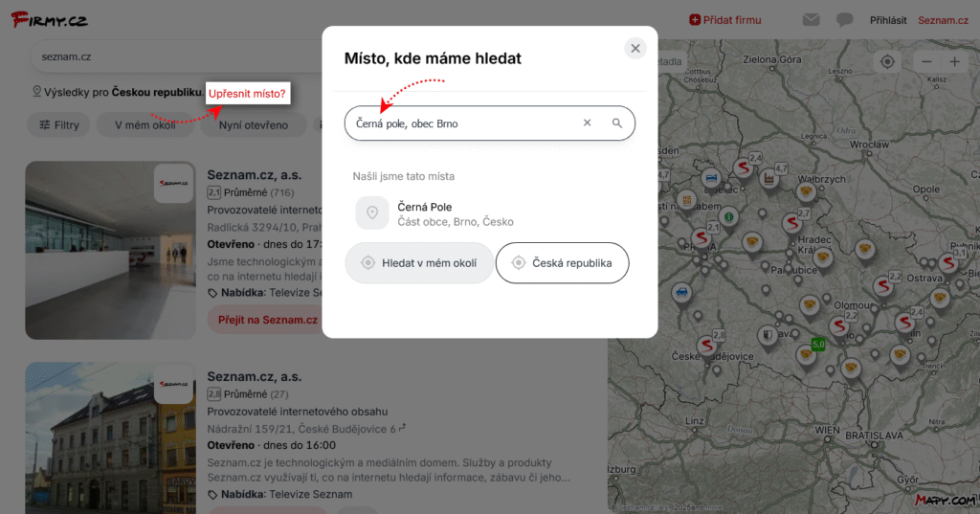Clear the location search field text
This screenshot has height=514, width=980.
point(587,123)
